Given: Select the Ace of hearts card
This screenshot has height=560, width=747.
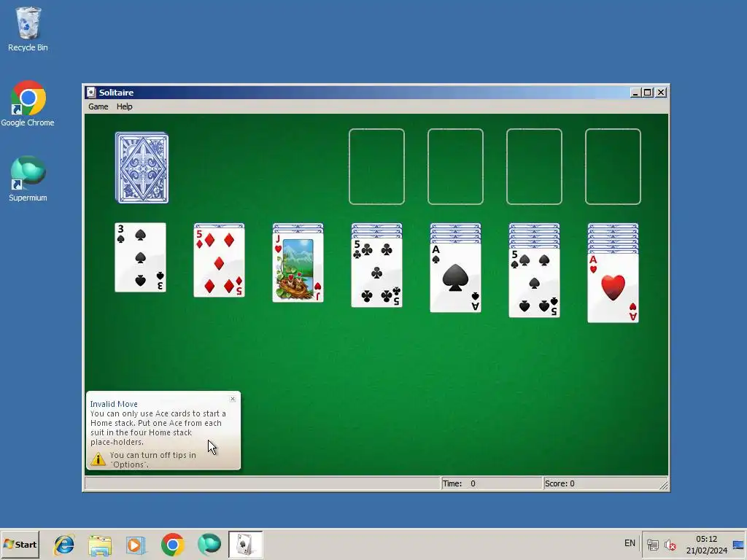Looking at the screenshot, I should (613, 288).
